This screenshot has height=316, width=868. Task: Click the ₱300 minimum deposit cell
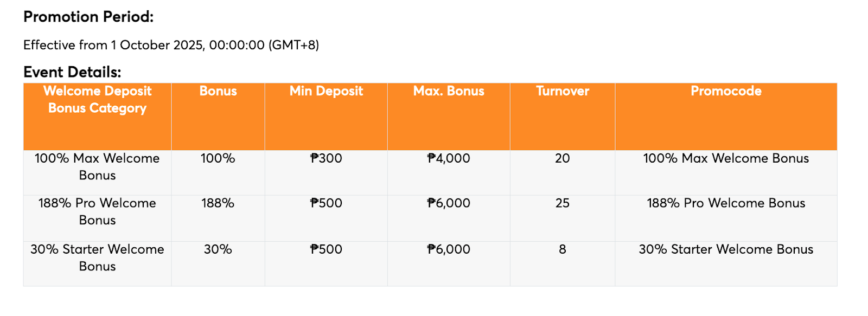click(x=326, y=158)
